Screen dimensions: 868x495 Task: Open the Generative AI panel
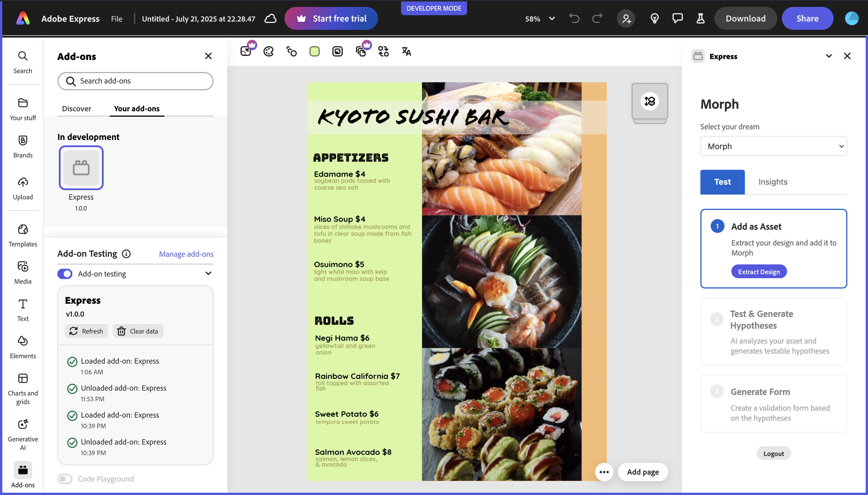coord(23,434)
